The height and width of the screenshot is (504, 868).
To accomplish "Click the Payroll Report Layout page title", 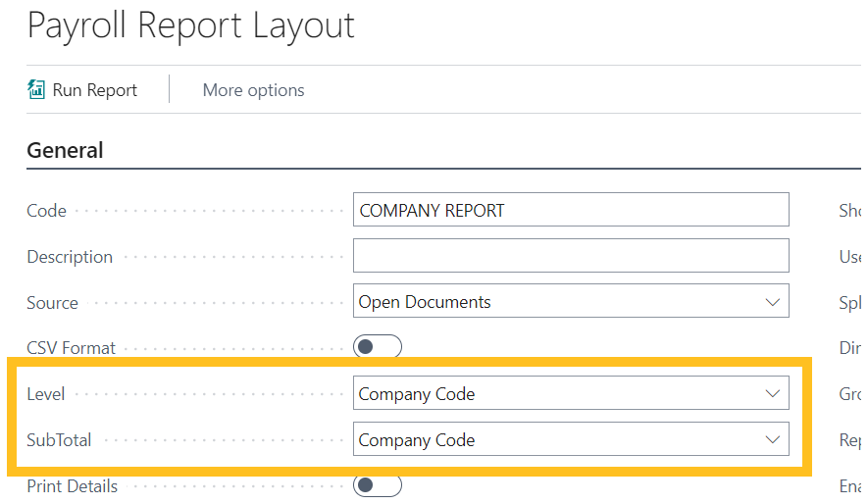I will pos(191,25).
